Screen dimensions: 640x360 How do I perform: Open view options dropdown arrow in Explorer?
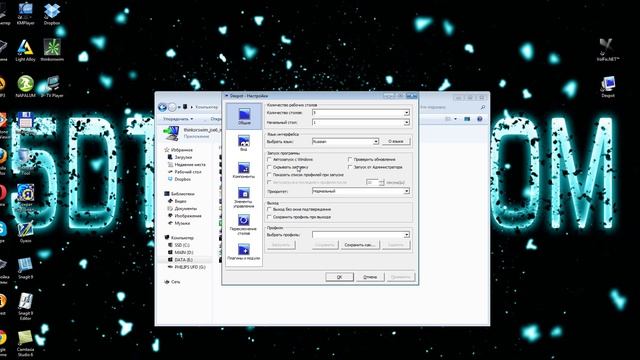click(456, 119)
